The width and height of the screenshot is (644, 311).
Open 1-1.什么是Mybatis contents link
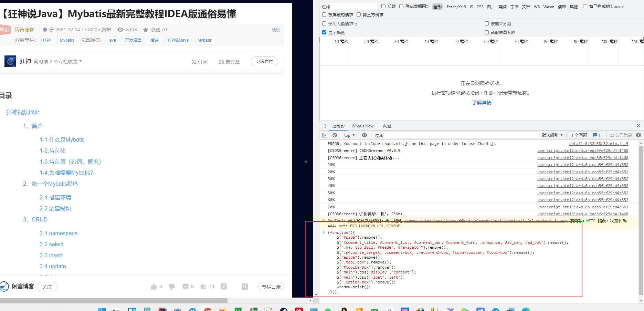coord(62,139)
